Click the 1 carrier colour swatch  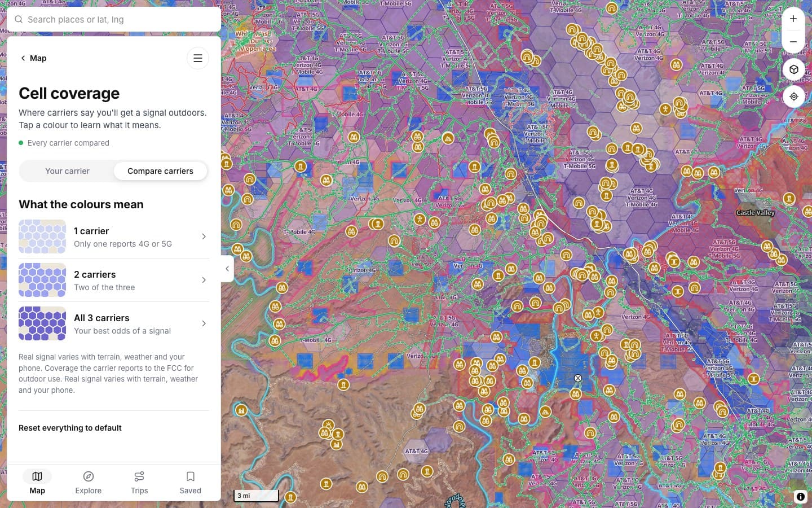tap(42, 237)
